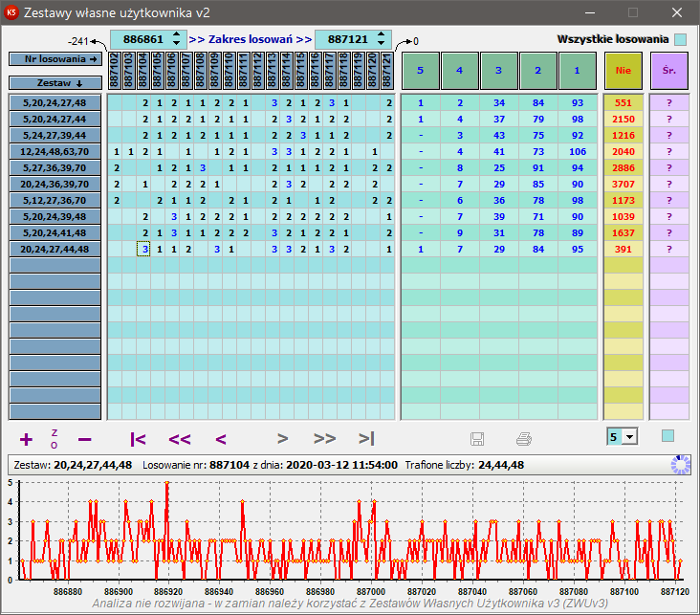Viewport: 700px width, 615px height.
Task: Select set row 5,12,27,36,70
Action: 55,201
